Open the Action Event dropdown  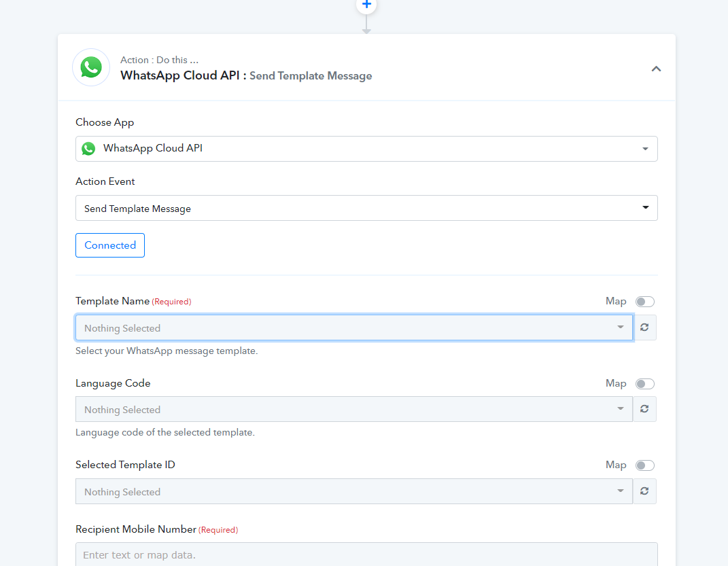point(366,208)
